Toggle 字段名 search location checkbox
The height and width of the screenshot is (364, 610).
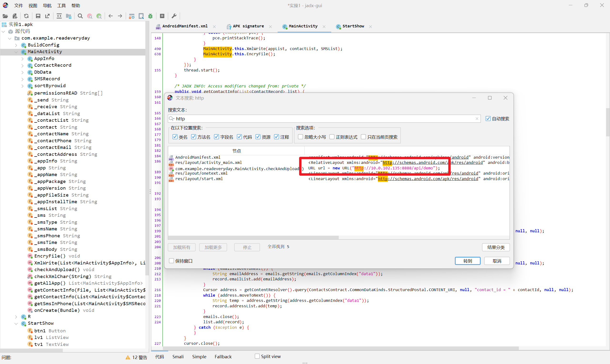(x=216, y=137)
